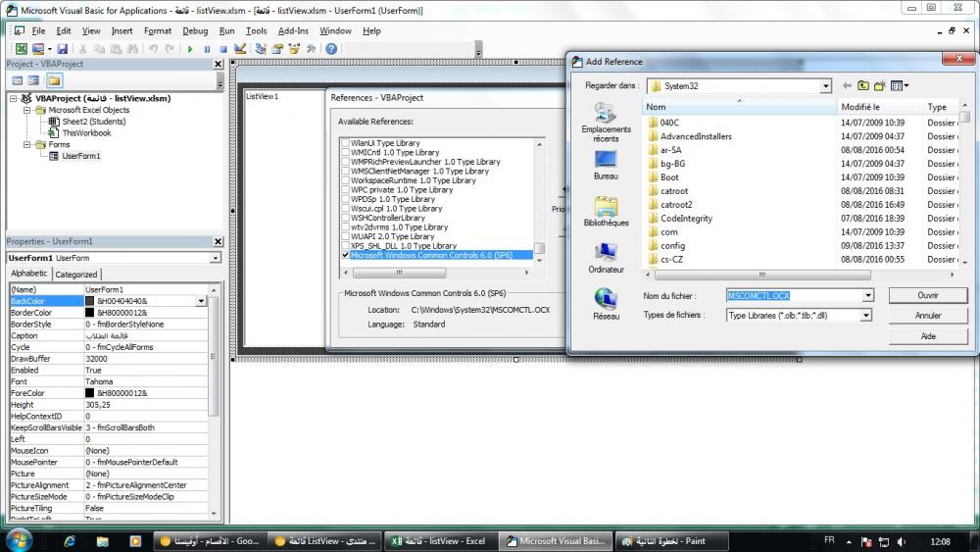Click the Copy toolbar icon
980x552 pixels.
coord(99,49)
